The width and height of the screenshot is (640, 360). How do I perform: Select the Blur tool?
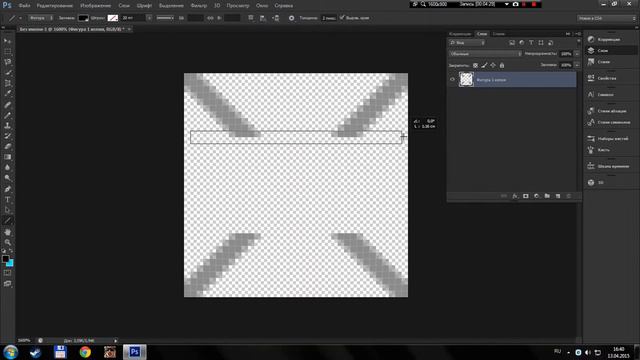pos(7,168)
